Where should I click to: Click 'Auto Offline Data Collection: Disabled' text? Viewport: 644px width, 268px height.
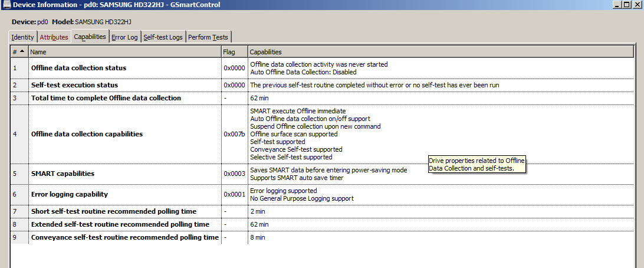pyautogui.click(x=303, y=72)
